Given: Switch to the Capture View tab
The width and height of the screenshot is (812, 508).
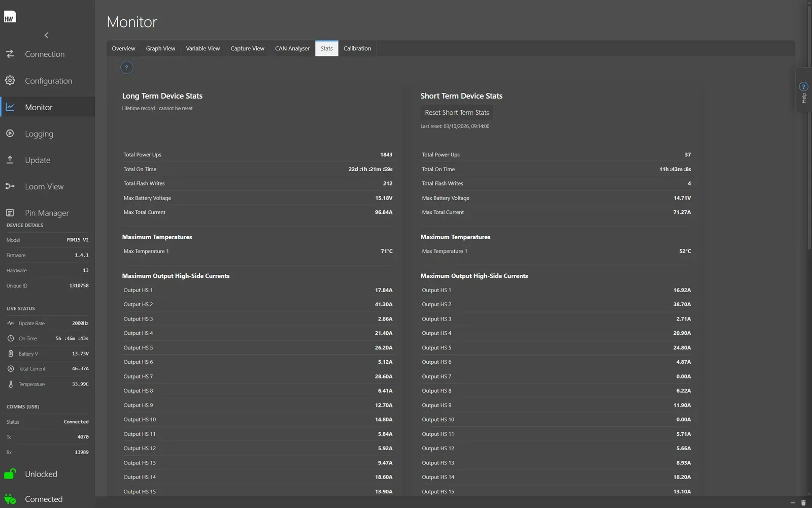Looking at the screenshot, I should 247,48.
